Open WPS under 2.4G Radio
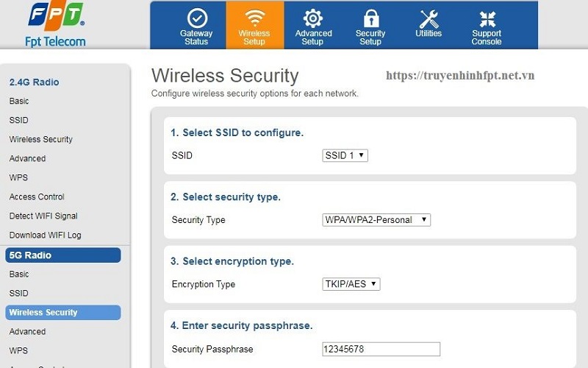Viewport: 588px width, 368px height. click(18, 177)
